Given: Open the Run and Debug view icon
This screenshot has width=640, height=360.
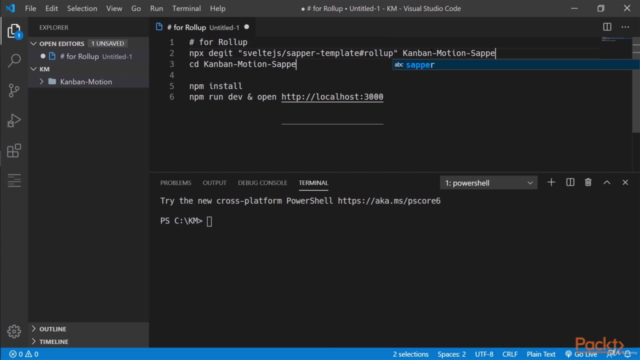Looking at the screenshot, I should (x=14, y=120).
